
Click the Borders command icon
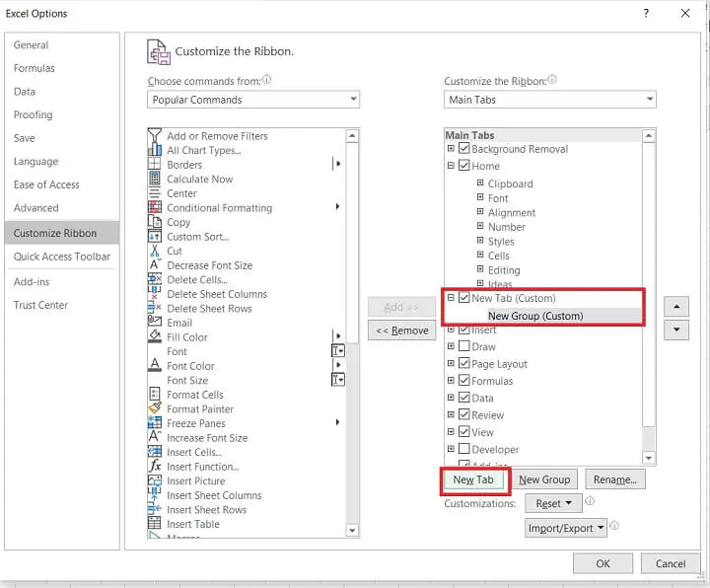(x=155, y=164)
